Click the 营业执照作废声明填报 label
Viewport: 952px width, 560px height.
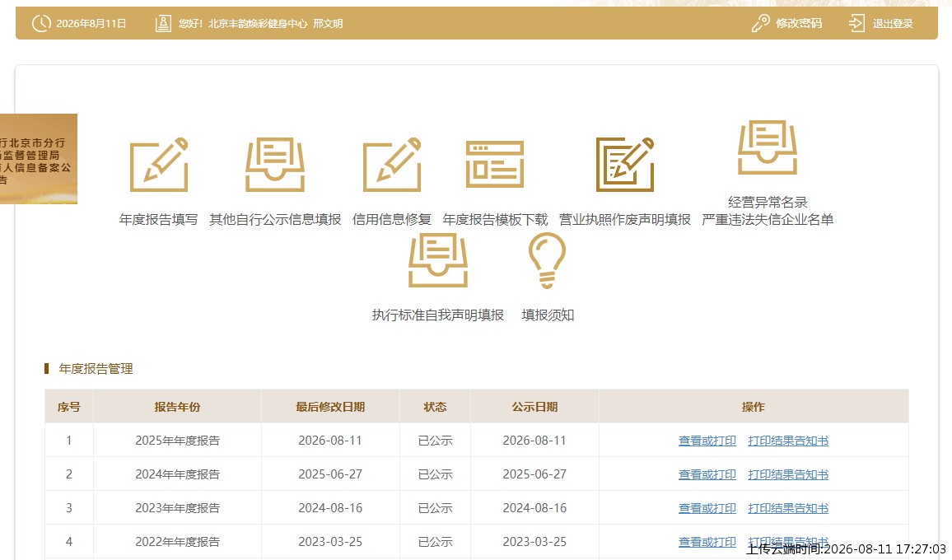click(625, 219)
